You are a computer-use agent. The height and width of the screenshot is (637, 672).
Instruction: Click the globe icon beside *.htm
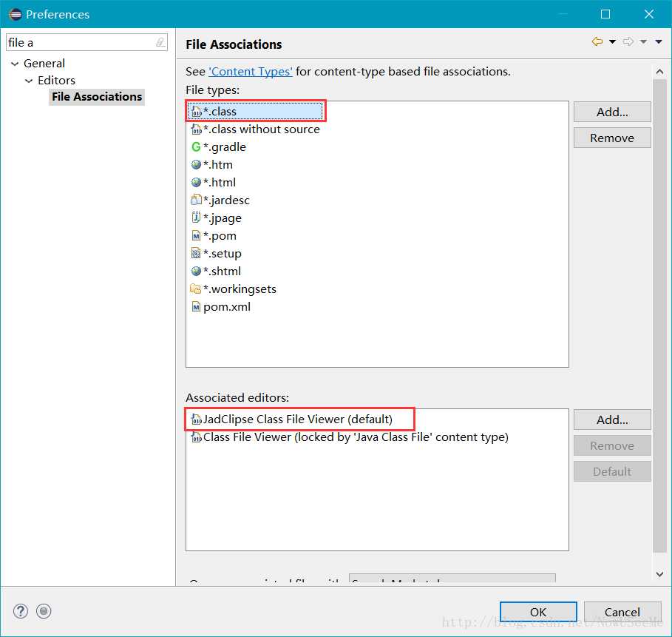(197, 165)
